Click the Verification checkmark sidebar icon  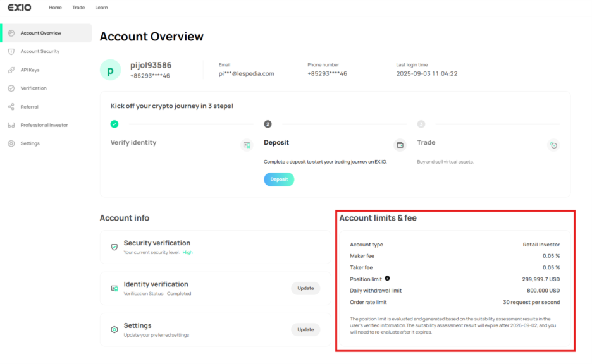(x=11, y=88)
